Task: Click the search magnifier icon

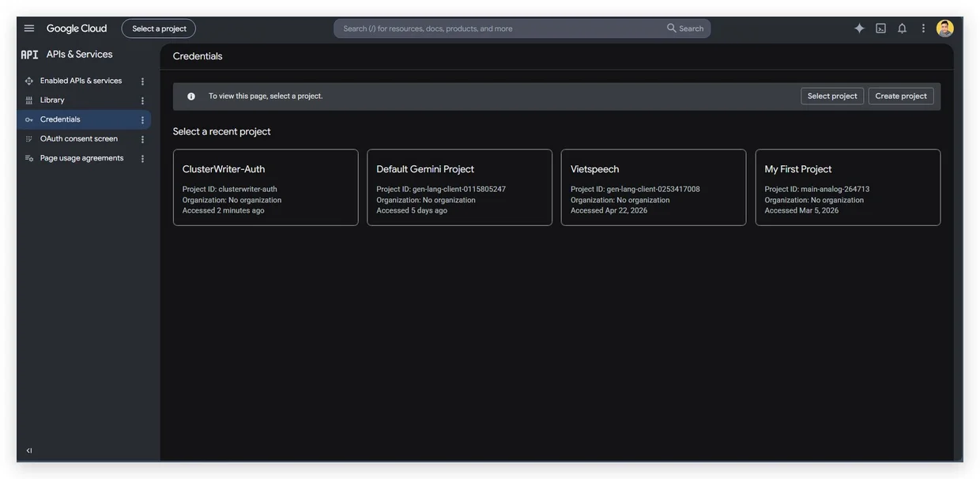Action: point(672,28)
